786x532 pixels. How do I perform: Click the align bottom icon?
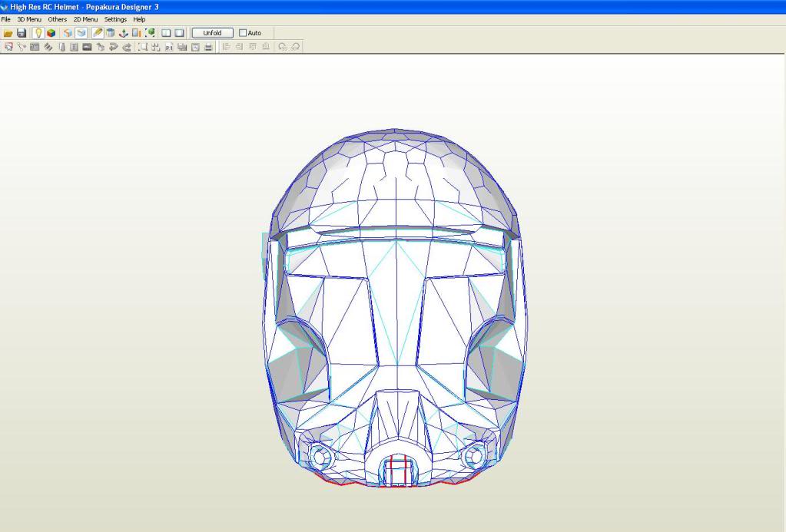coord(266,47)
